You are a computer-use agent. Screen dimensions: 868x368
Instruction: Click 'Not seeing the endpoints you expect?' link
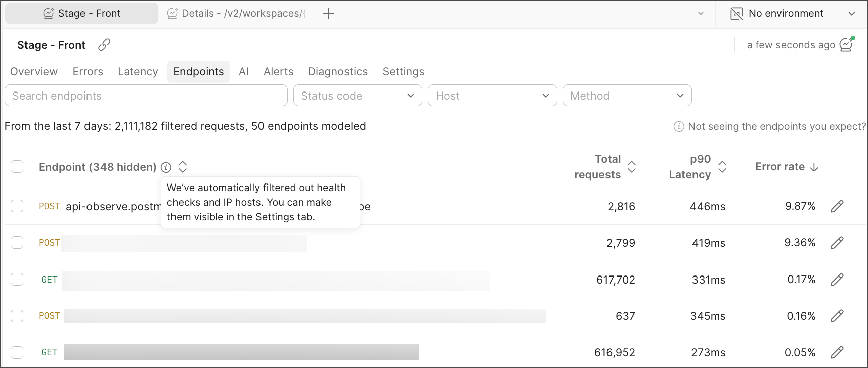click(x=776, y=126)
